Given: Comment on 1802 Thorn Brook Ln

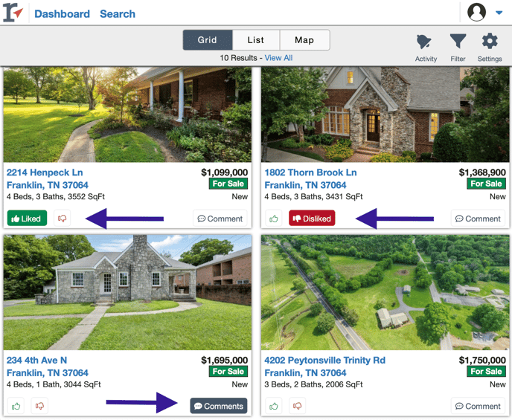Looking at the screenshot, I should click(x=478, y=218).
